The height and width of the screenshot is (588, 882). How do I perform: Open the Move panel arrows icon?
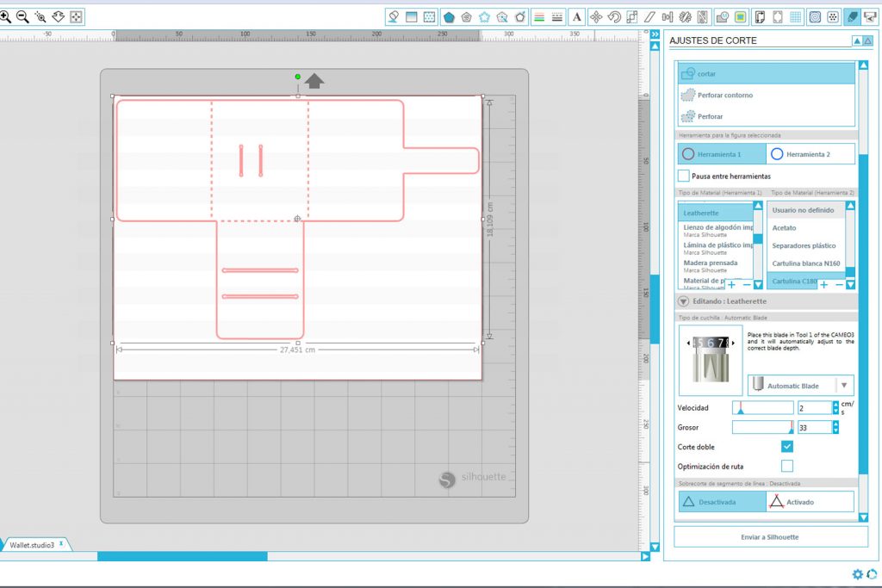[x=596, y=17]
